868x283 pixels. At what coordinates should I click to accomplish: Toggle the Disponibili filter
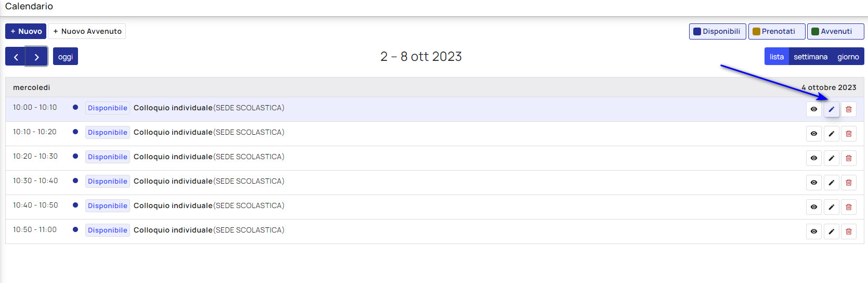coord(718,31)
